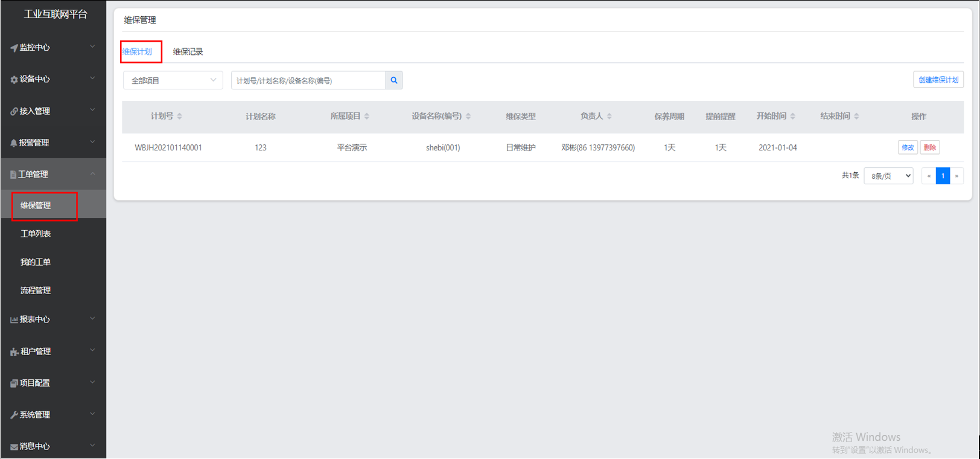Open the 8条/页 page size dropdown

click(888, 176)
